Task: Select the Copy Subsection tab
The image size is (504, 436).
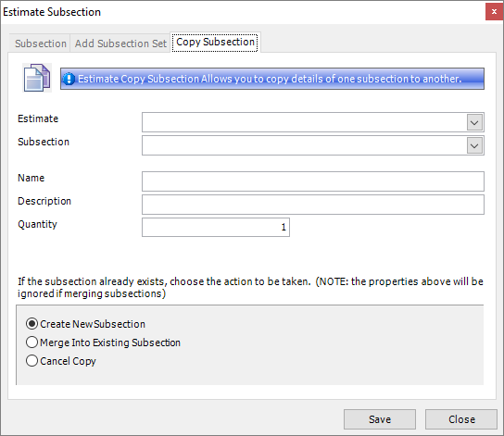Action: (x=215, y=42)
